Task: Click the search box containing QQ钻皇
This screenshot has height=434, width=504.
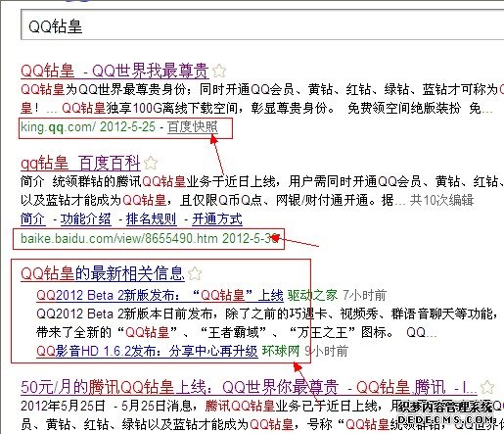Action: [262, 24]
